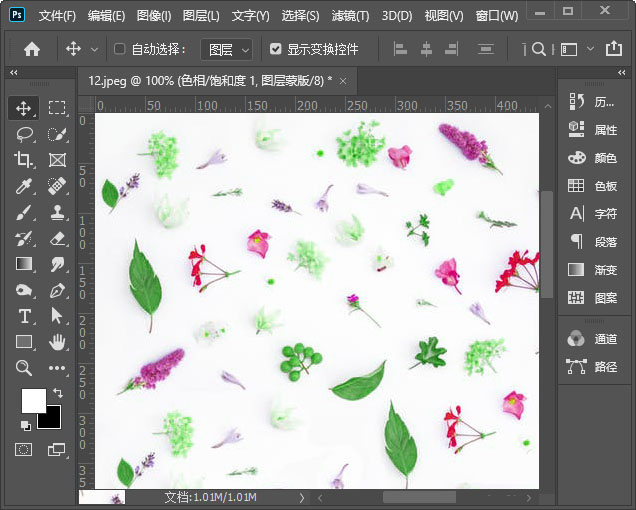Open status bar info arrow menu
The width and height of the screenshot is (636, 510).
(x=301, y=497)
